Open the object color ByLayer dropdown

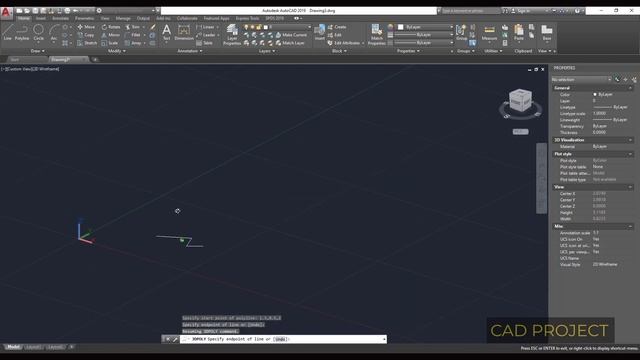tap(425, 27)
